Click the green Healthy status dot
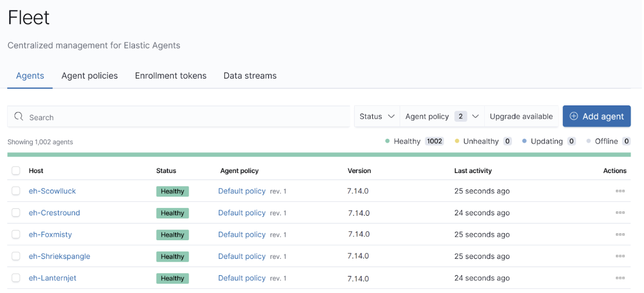Screen dimensions: 644x293 (387, 141)
